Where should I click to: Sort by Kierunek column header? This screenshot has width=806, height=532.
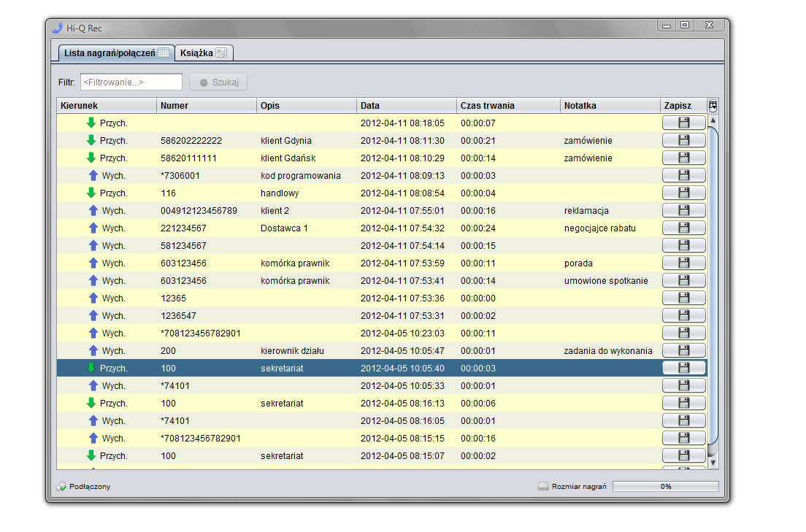click(x=107, y=105)
